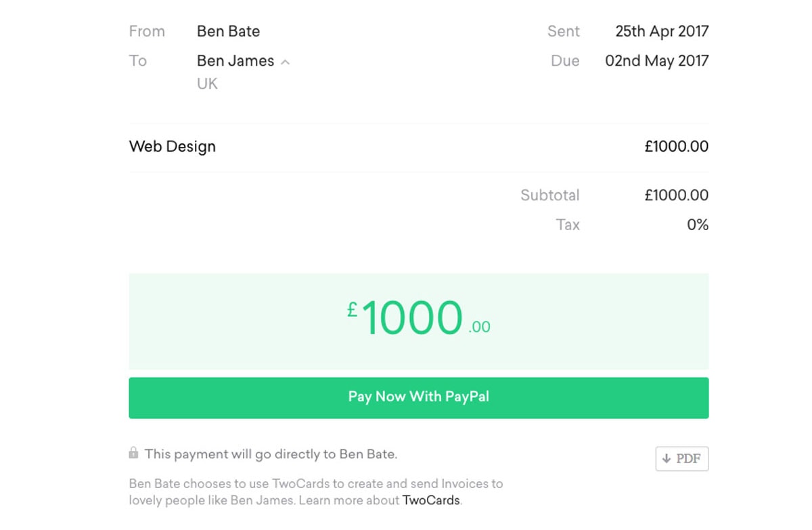The height and width of the screenshot is (530, 812).
Task: Click the large £1000.00 total amount
Action: pyautogui.click(x=419, y=319)
